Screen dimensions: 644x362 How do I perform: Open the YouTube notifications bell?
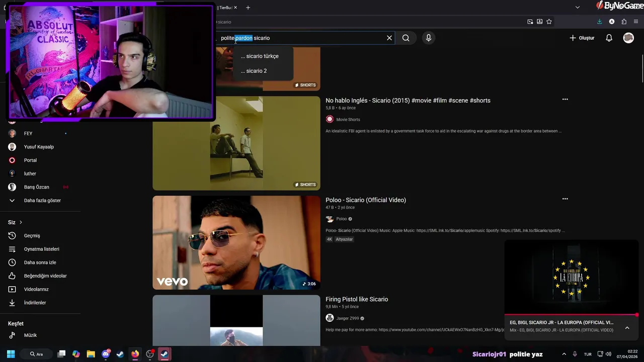click(609, 38)
